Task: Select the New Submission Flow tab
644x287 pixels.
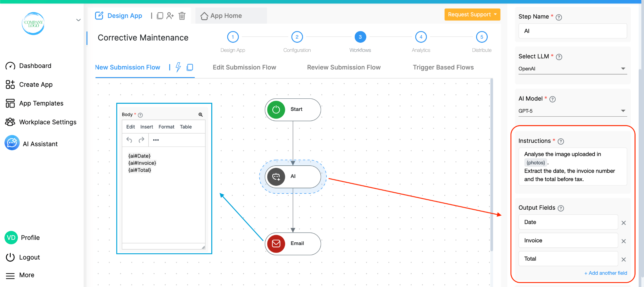Action: [128, 67]
